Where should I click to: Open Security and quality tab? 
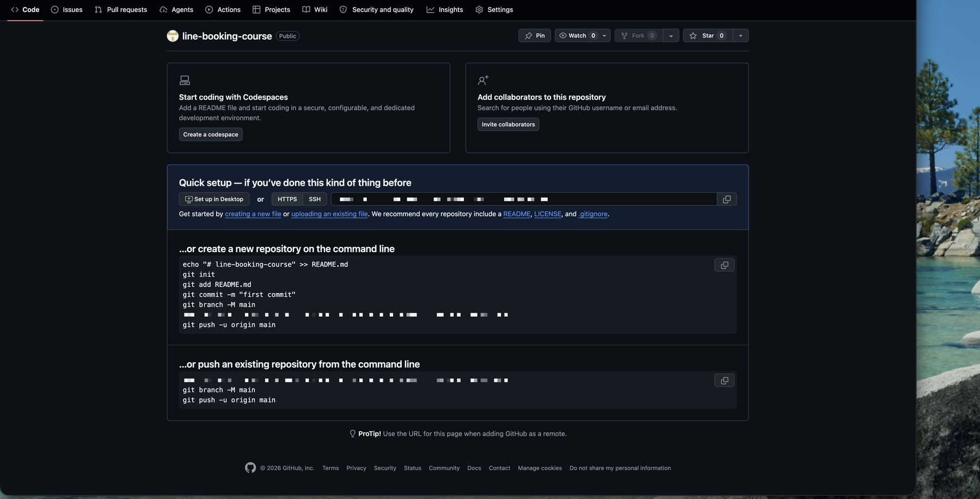376,10
